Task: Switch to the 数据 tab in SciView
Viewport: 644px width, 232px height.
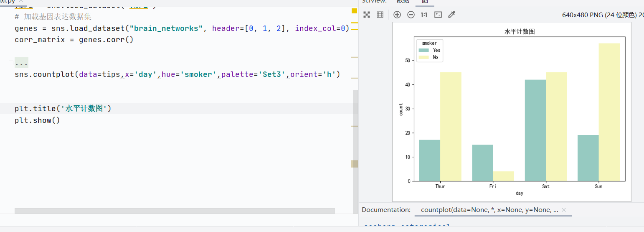Action: pyautogui.click(x=403, y=2)
